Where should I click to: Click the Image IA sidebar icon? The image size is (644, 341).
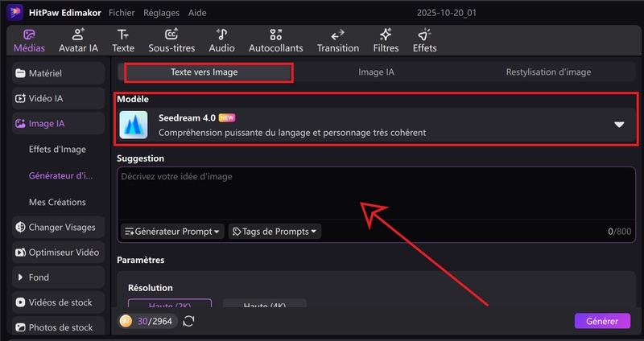coord(20,124)
